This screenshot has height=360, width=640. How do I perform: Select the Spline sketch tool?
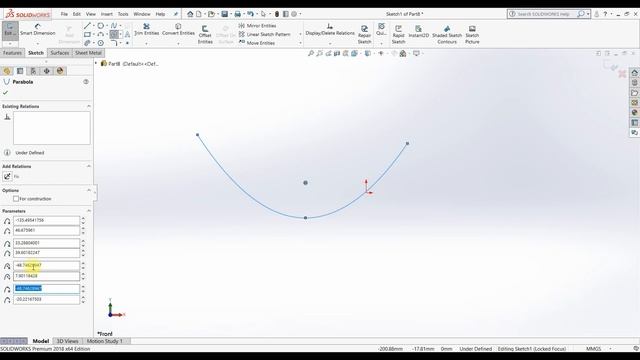[114, 26]
